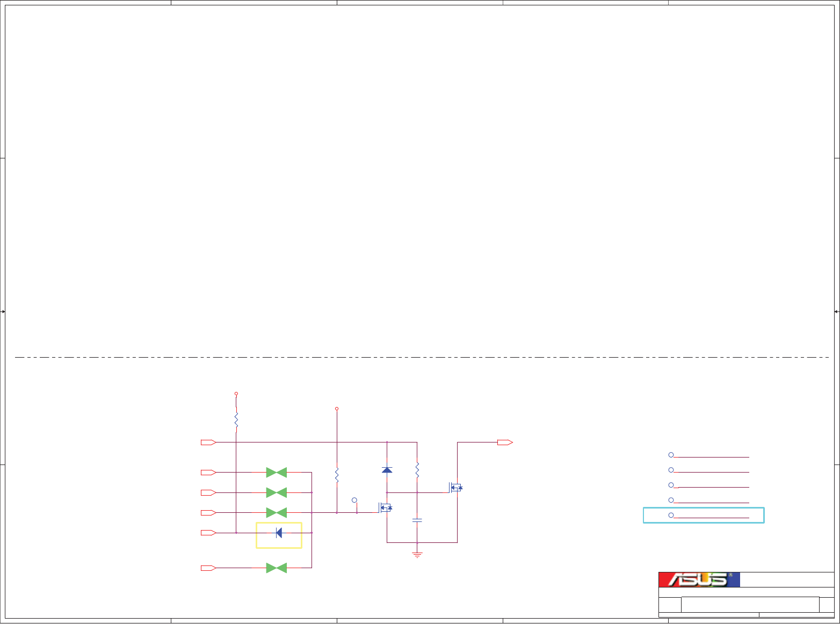The image size is (840, 624).
Task: Select the topmost green bidirectional symbol
Action: pyautogui.click(x=277, y=473)
